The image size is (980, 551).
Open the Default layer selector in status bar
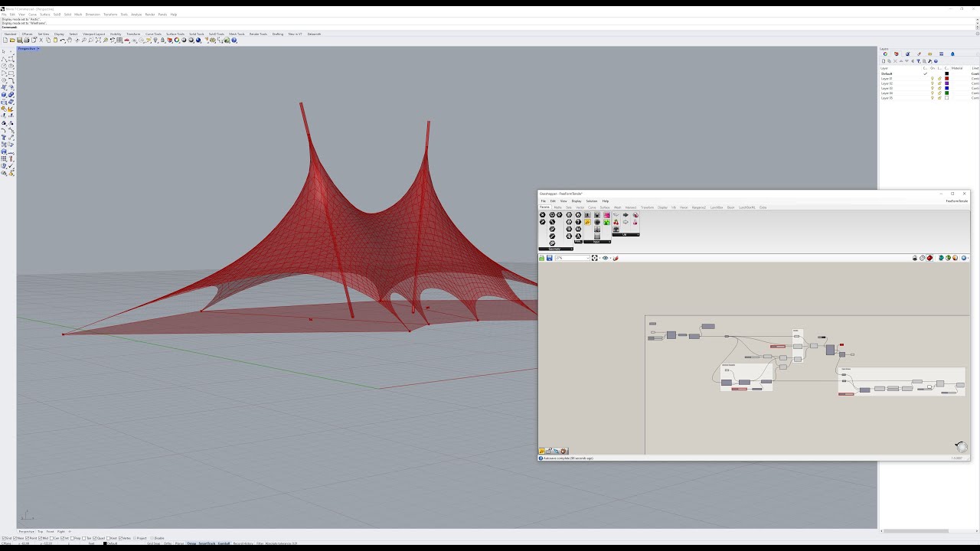point(112,543)
